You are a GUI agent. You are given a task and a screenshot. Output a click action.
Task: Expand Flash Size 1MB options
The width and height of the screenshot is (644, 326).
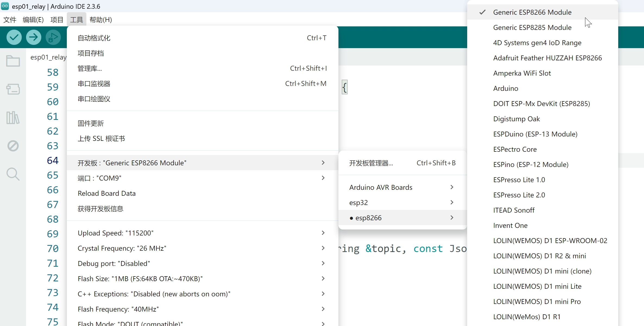[202, 279]
